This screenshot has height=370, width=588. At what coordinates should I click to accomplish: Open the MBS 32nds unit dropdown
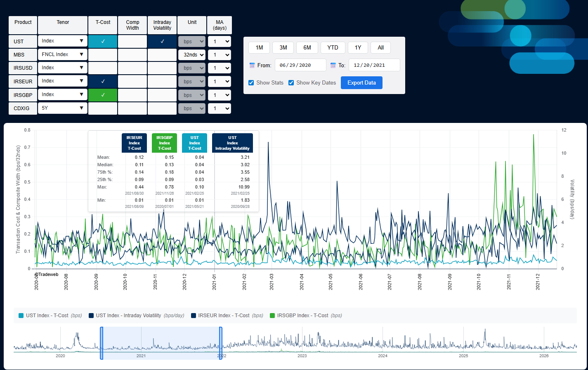(192, 55)
